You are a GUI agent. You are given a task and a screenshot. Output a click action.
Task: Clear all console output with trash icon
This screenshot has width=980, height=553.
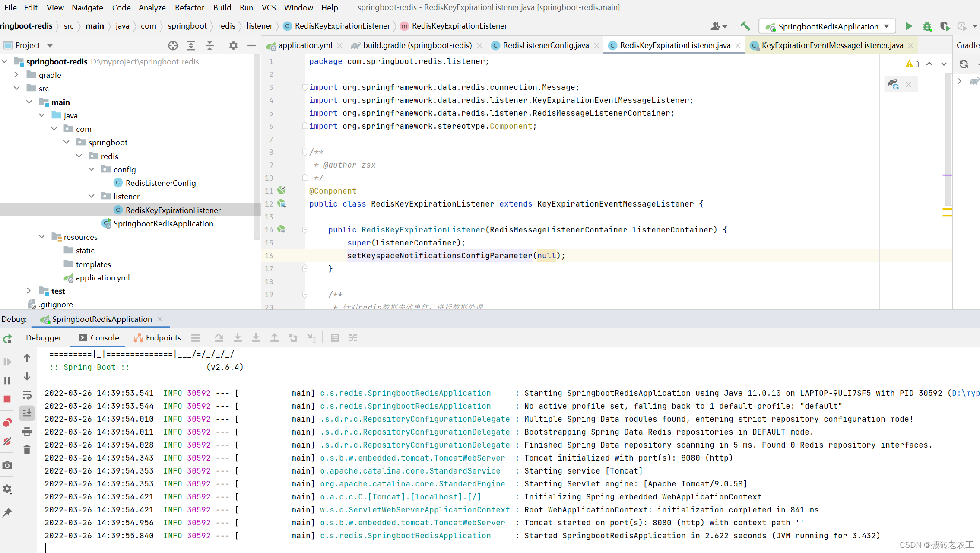tap(27, 450)
